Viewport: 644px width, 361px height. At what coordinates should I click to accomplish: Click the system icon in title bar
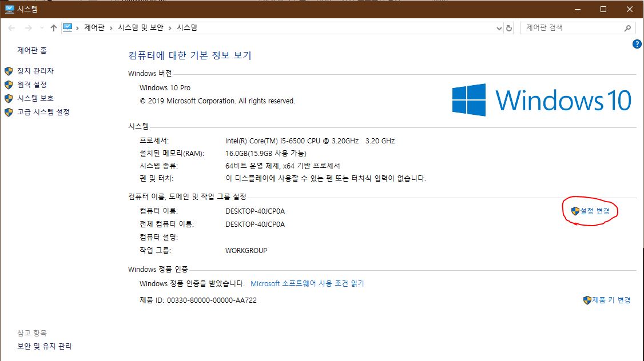coord(10,9)
